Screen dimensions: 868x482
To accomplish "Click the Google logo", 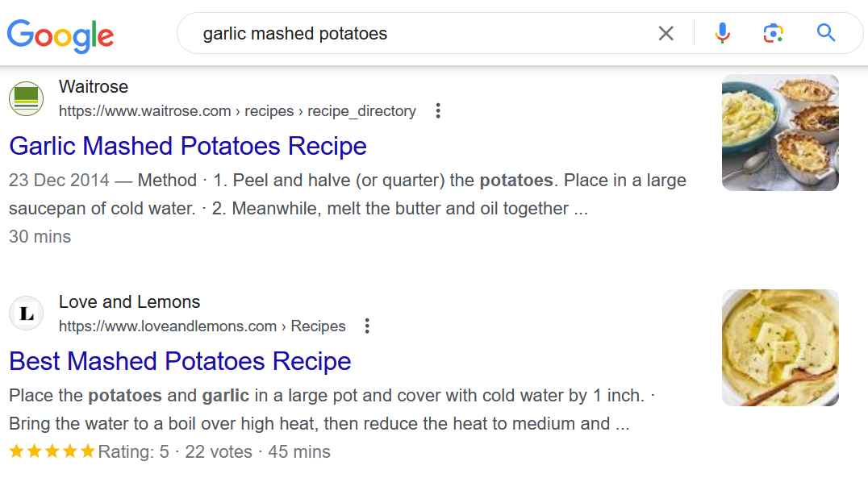I will click(61, 35).
